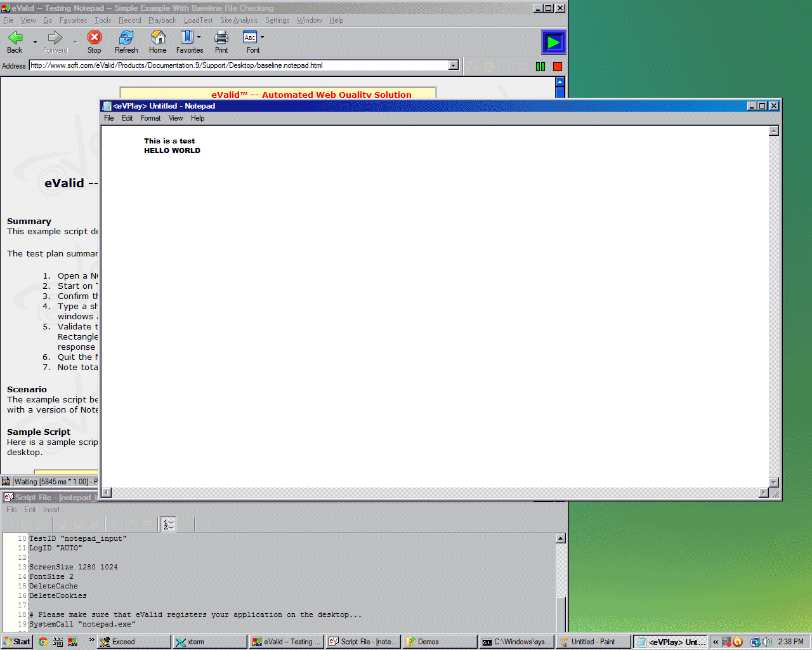
Task: Click the taskbar clock showing 2:38 PM
Action: (x=790, y=642)
